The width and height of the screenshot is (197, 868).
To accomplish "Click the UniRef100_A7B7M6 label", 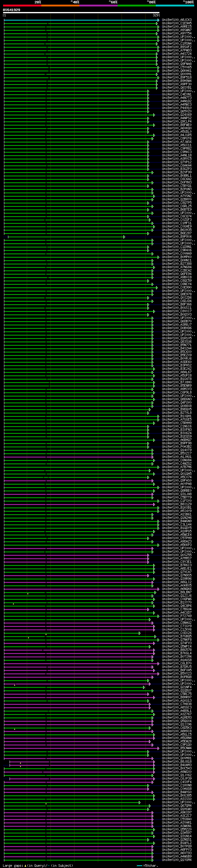I will [177, 467].
